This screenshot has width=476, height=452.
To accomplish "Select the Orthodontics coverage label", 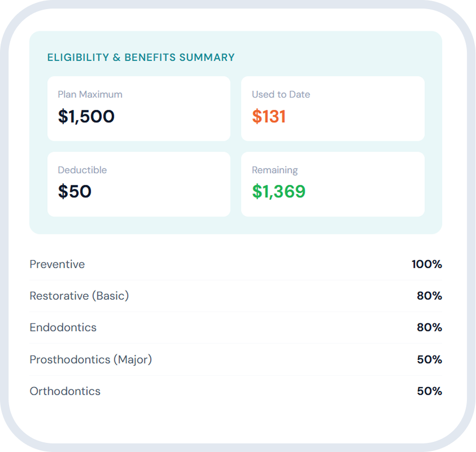I will (x=65, y=391).
